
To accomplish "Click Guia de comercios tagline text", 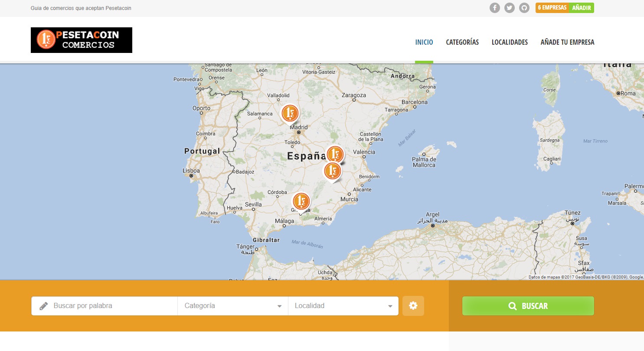I will pyautogui.click(x=81, y=8).
